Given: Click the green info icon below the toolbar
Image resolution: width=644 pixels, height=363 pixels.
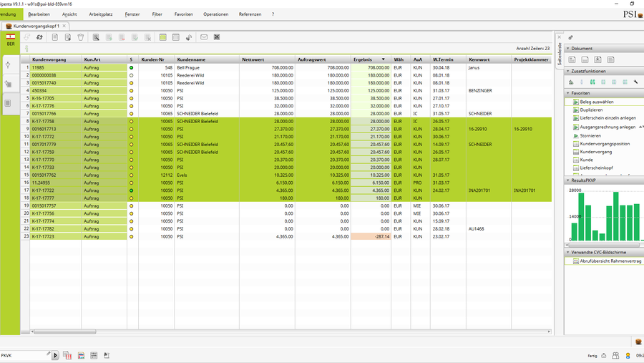Looking at the screenshot, I should point(26,49).
